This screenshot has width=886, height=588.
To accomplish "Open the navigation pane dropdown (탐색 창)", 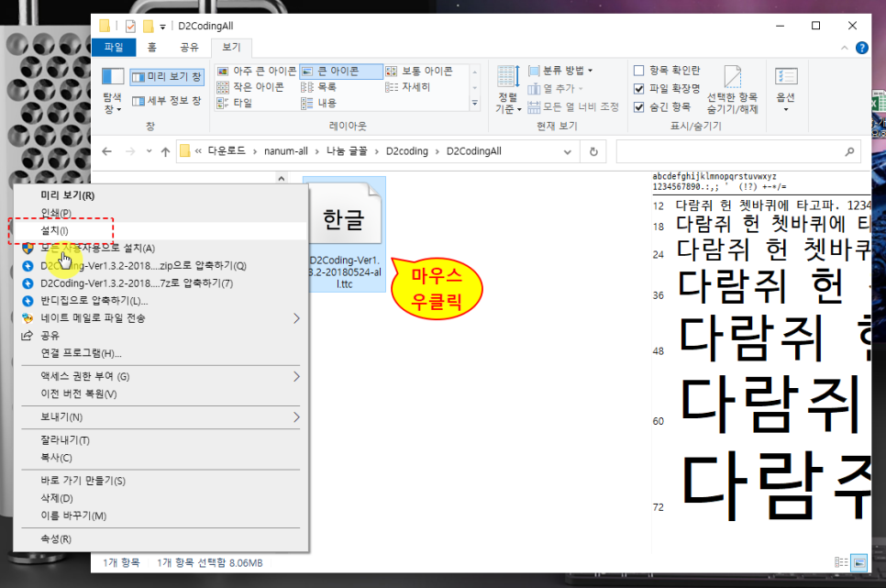I will tap(113, 91).
